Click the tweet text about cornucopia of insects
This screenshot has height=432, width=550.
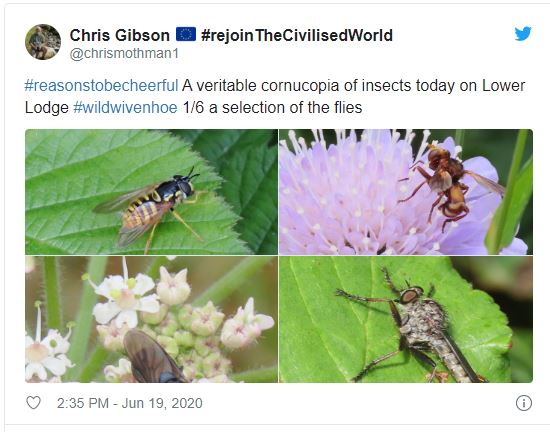pyautogui.click(x=275, y=96)
